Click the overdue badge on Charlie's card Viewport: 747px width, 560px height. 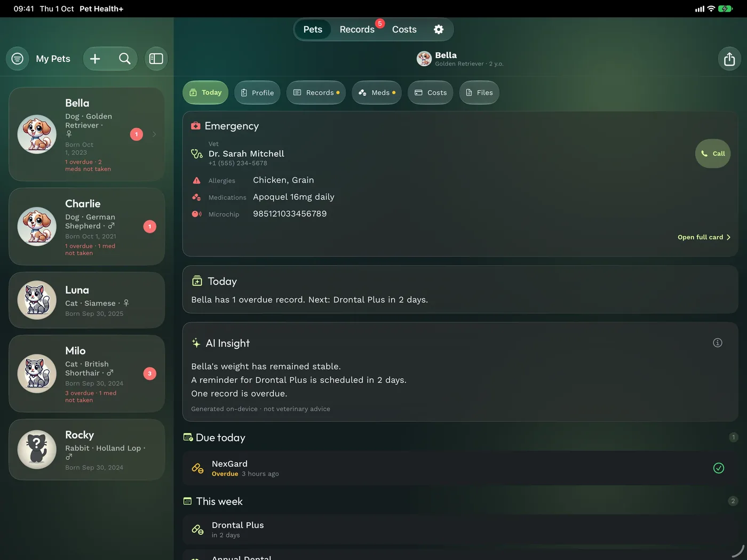[150, 227]
